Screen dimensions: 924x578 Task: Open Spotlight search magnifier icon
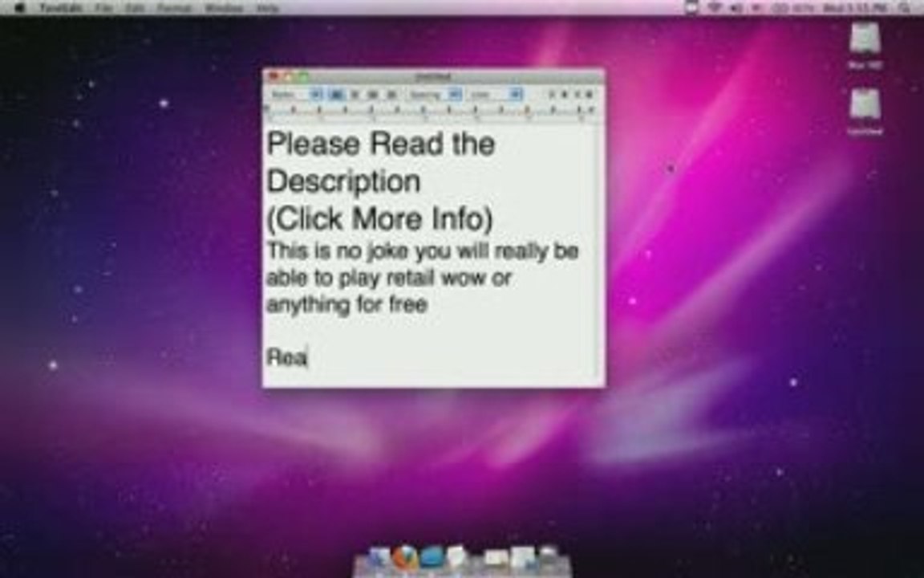click(x=904, y=8)
